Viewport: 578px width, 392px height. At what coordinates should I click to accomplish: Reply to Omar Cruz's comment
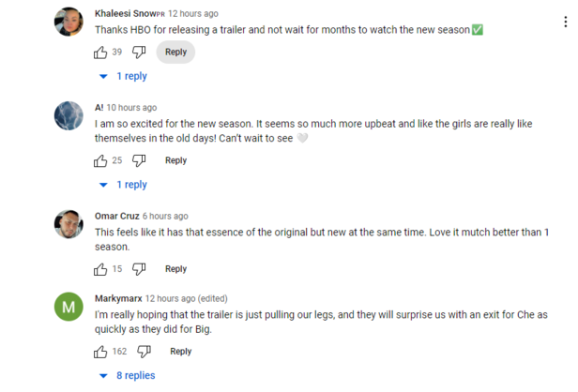coord(175,269)
